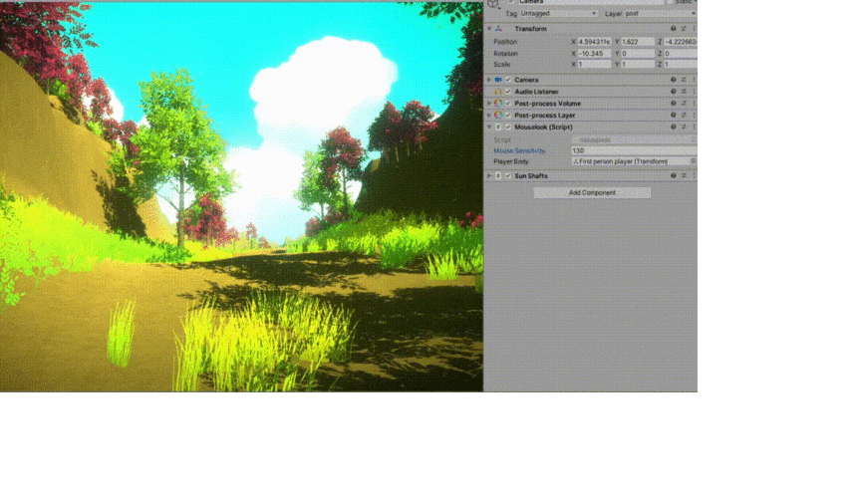Click the Mouselook script icon
Screen dimensions: 854x504
coord(498,126)
